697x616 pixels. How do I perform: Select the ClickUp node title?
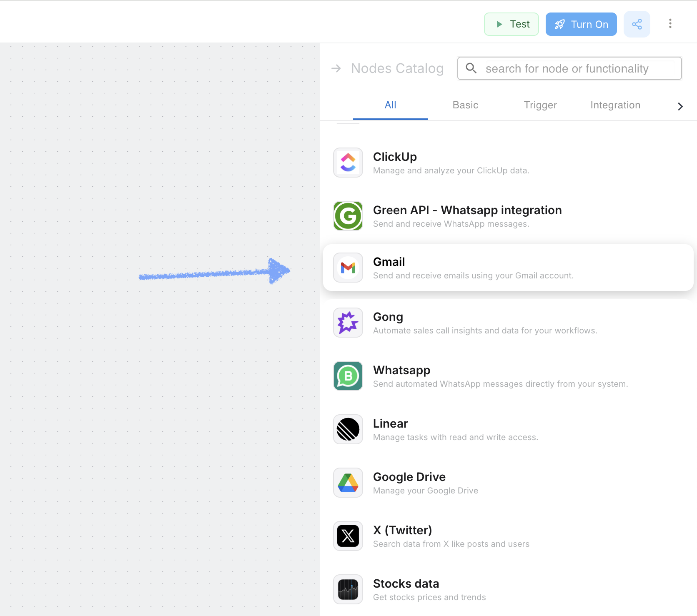point(395,157)
